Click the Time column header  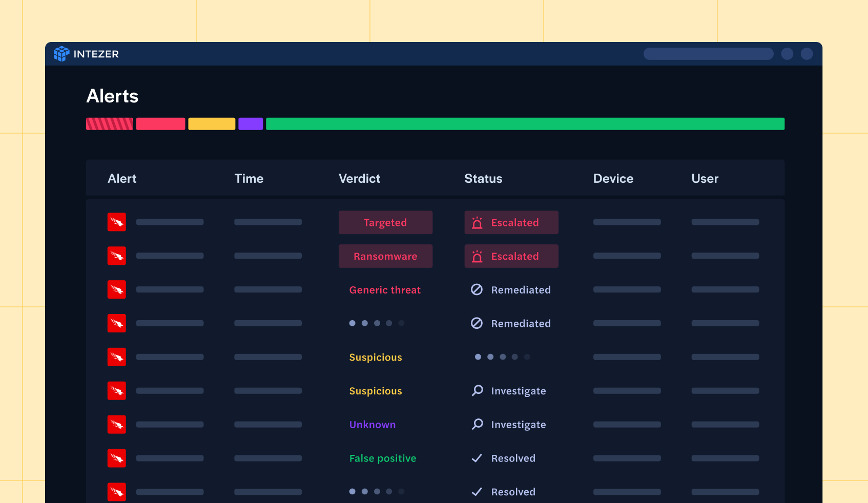(x=249, y=179)
